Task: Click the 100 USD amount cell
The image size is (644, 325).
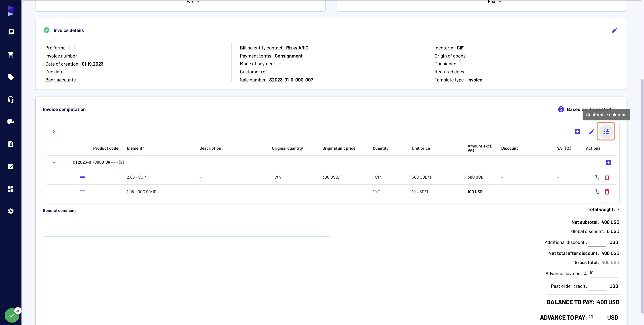Action: click(475, 192)
